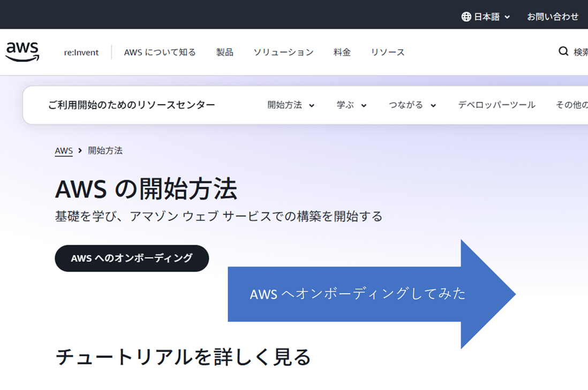Click the AWS breadcrumb link
The height and width of the screenshot is (390, 588).
[x=64, y=151]
